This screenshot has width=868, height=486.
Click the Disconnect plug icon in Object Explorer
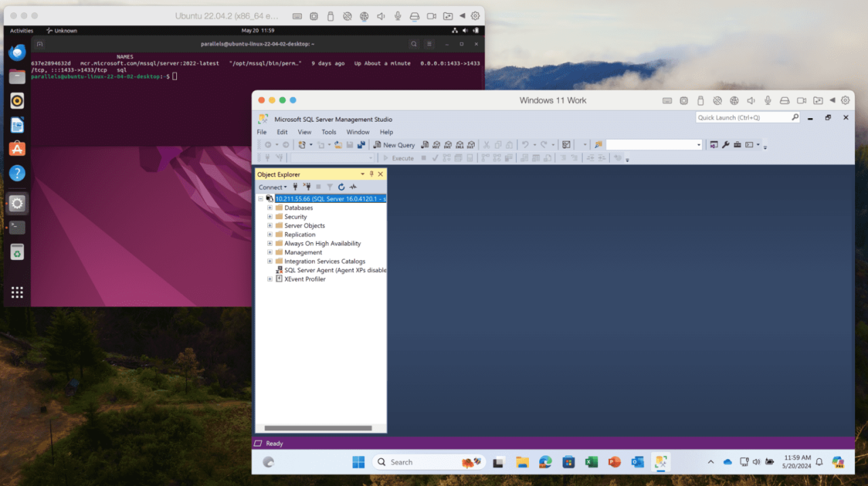(307, 187)
